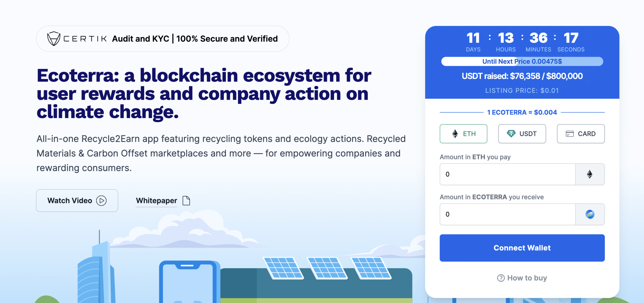Viewport: 644px width, 303px height.
Task: Click the Until Next Price progress bar
Action: tap(522, 62)
